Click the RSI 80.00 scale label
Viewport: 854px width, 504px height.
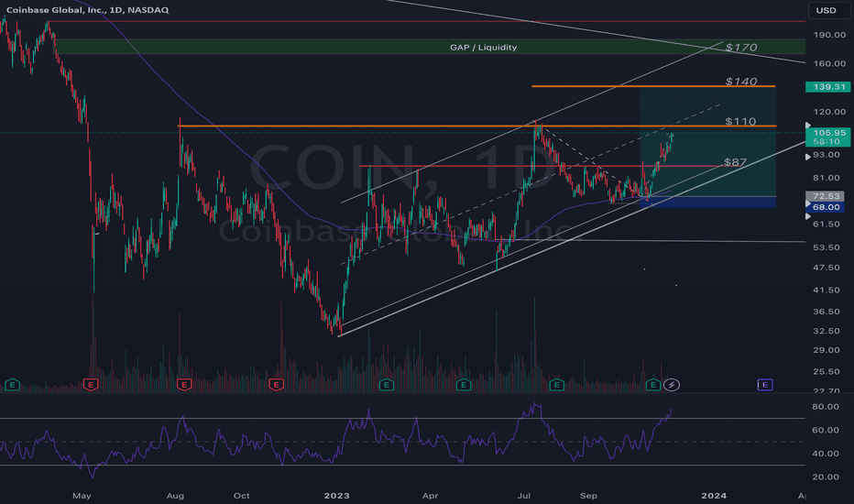pyautogui.click(x=825, y=407)
